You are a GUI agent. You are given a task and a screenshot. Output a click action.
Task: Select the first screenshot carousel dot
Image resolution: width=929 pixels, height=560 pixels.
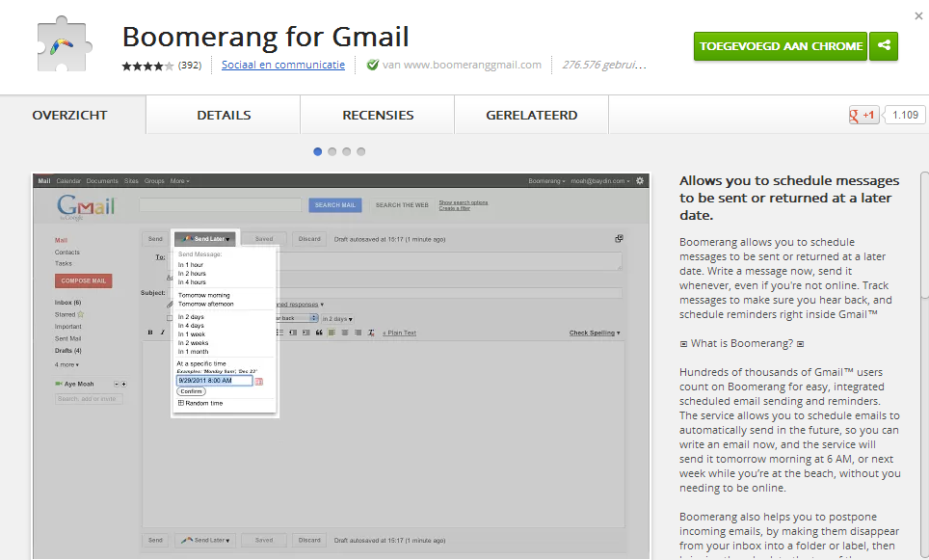[318, 151]
